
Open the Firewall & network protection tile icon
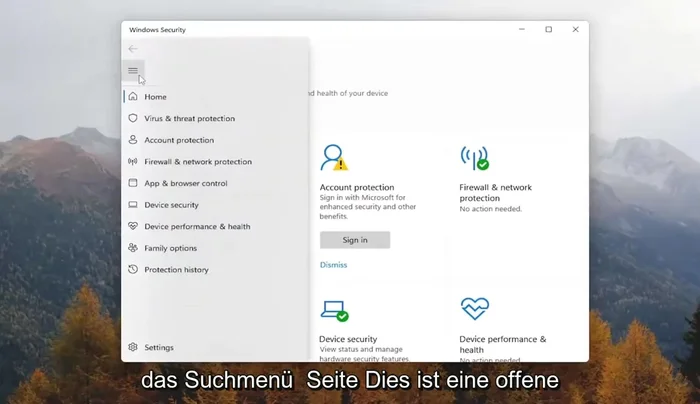click(x=475, y=158)
